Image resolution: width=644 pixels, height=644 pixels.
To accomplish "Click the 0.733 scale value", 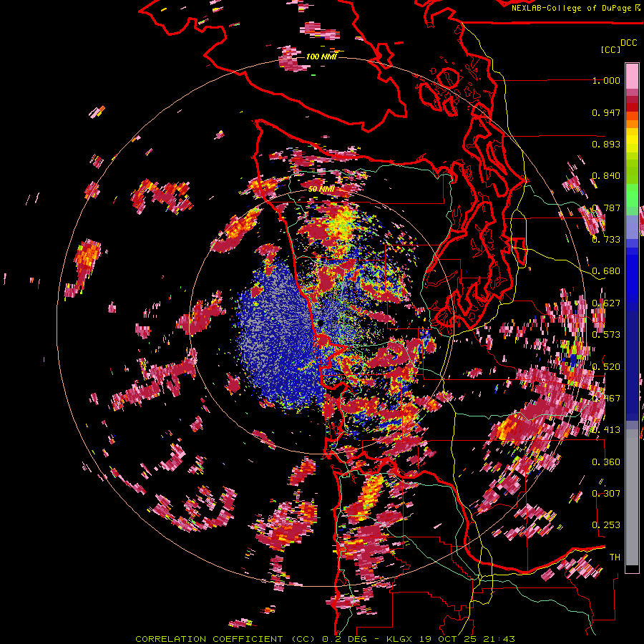I will coord(606,240).
